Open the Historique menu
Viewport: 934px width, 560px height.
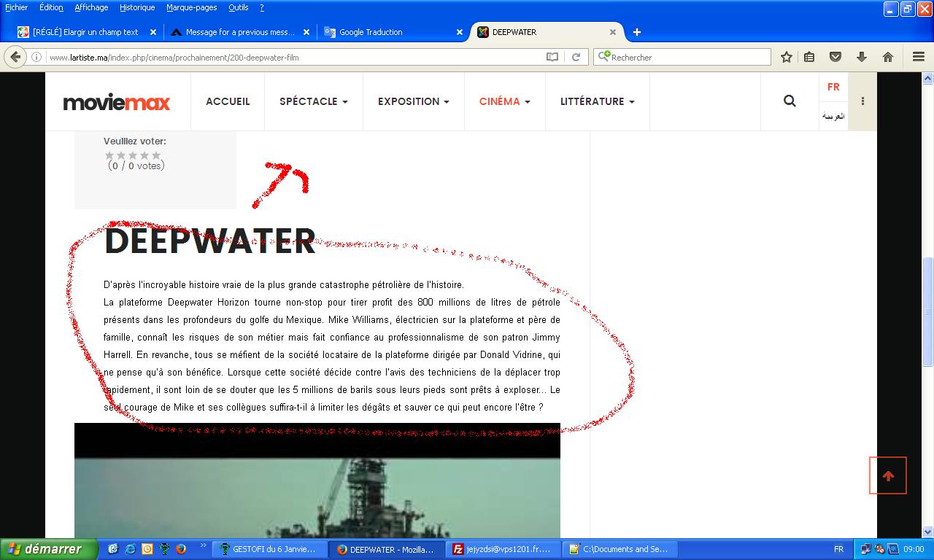point(137,7)
